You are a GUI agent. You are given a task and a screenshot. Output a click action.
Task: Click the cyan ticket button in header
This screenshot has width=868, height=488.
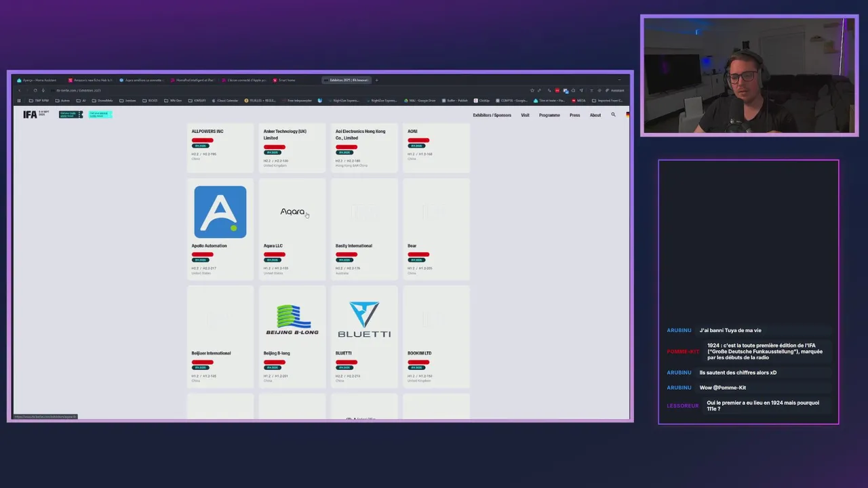(100, 115)
